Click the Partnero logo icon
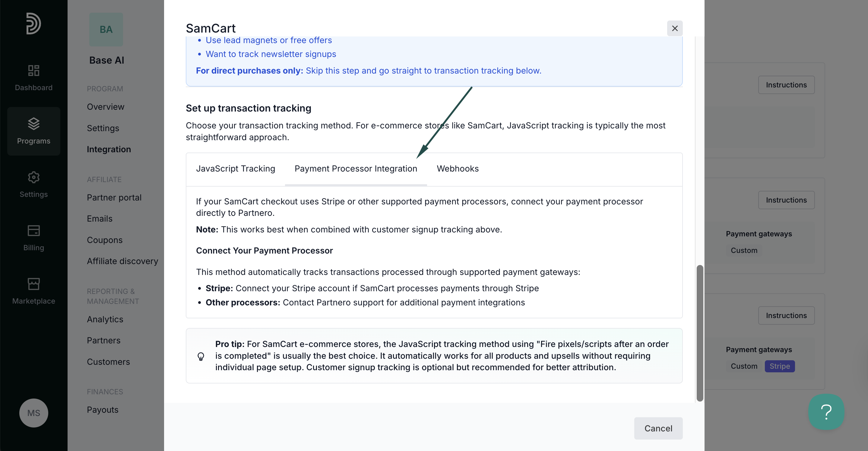The image size is (868, 451). [x=34, y=23]
